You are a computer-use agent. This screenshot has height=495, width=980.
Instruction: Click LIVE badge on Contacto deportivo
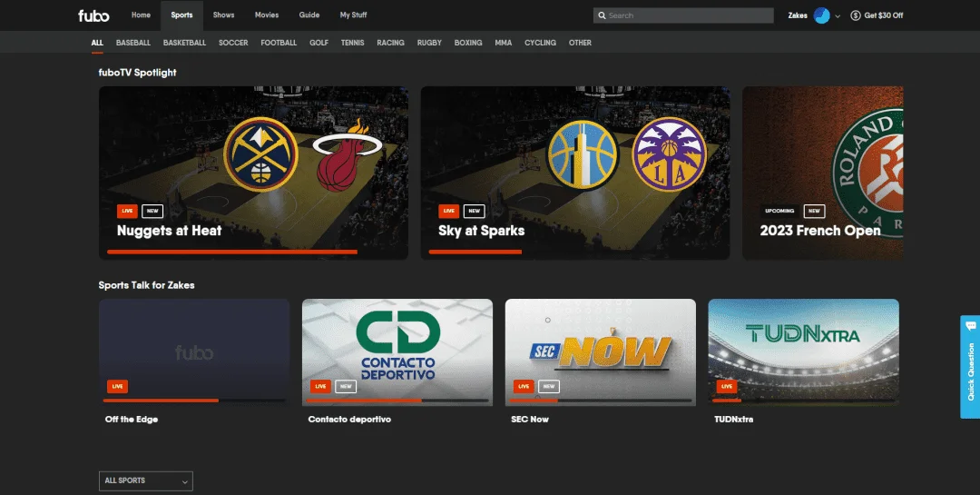coord(320,386)
